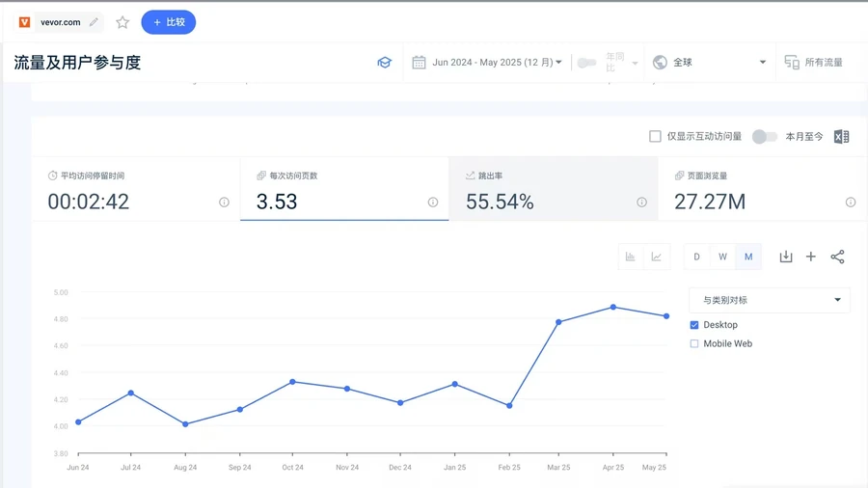Screen dimensions: 868x488
Task: Click the vevor.com favicon logo
Action: (x=24, y=22)
